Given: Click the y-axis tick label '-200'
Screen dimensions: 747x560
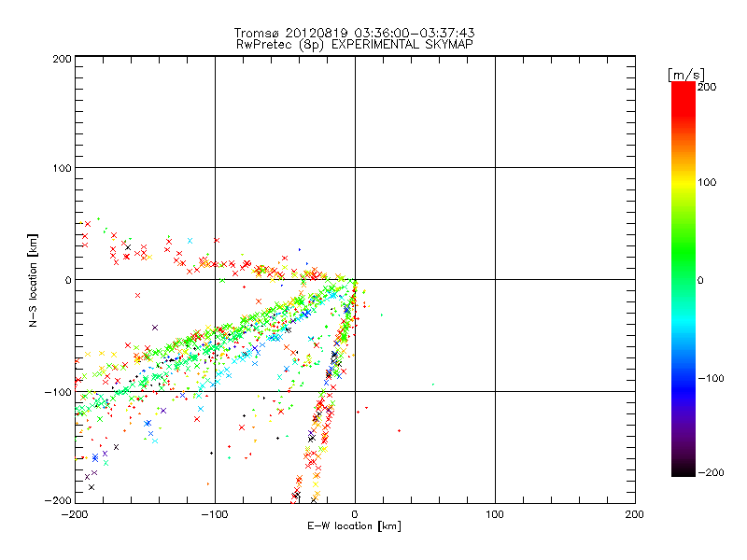Looking at the screenshot, I should coord(58,500).
